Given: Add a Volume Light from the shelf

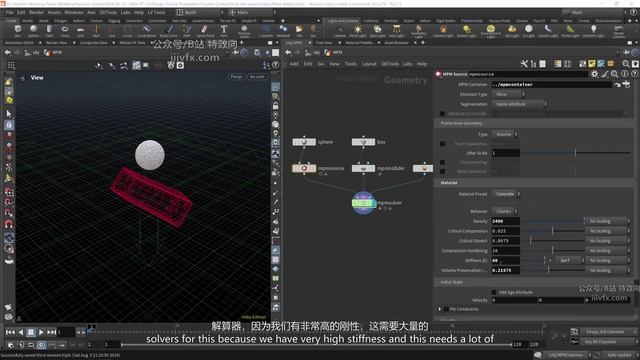Looking at the screenshot, I should pyautogui.click(x=443, y=31).
